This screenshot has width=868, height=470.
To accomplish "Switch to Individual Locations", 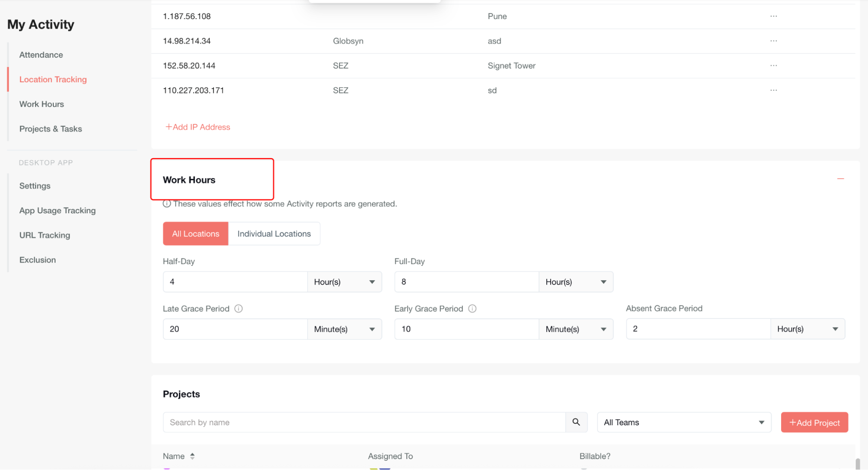I will (274, 234).
